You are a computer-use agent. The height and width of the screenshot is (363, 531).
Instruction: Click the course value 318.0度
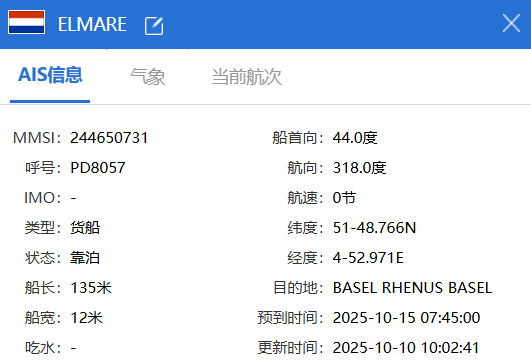[360, 168]
